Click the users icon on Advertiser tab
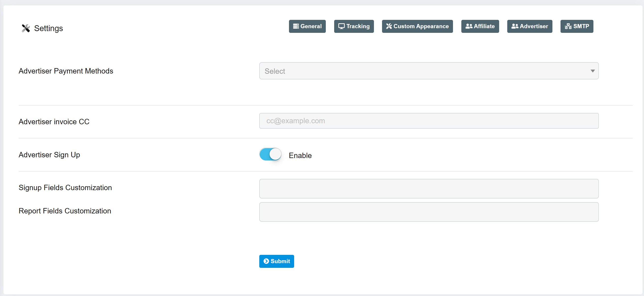 [515, 26]
